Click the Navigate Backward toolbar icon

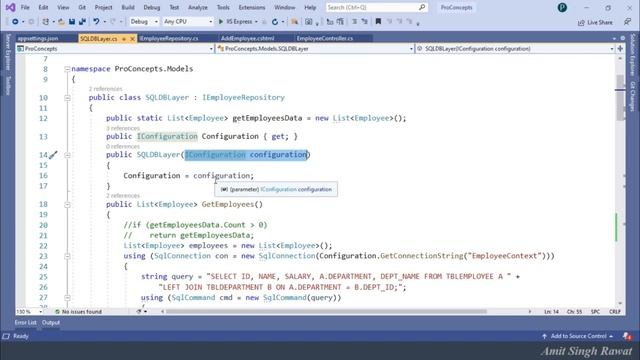[15, 22]
